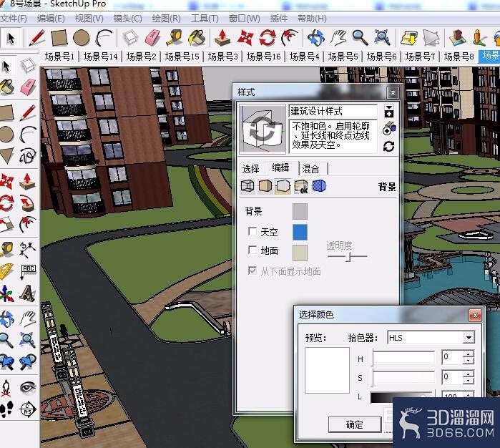Go to scene tab 场景号3

coord(222,57)
